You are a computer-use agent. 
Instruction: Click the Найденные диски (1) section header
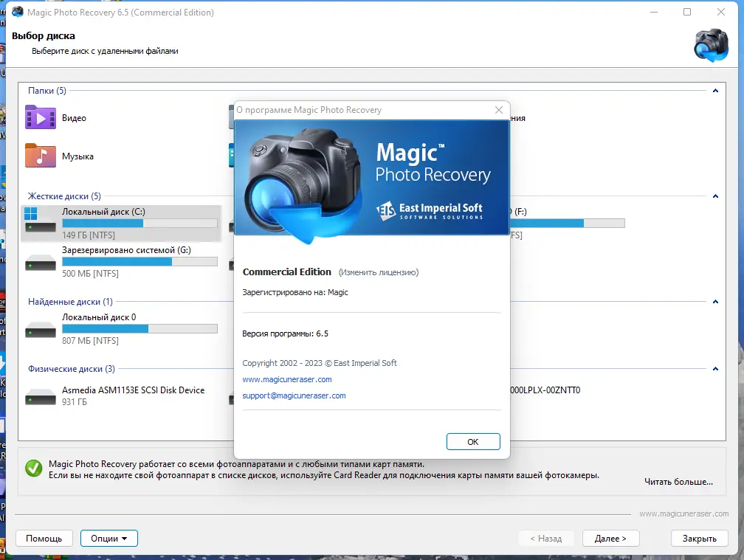click(70, 302)
